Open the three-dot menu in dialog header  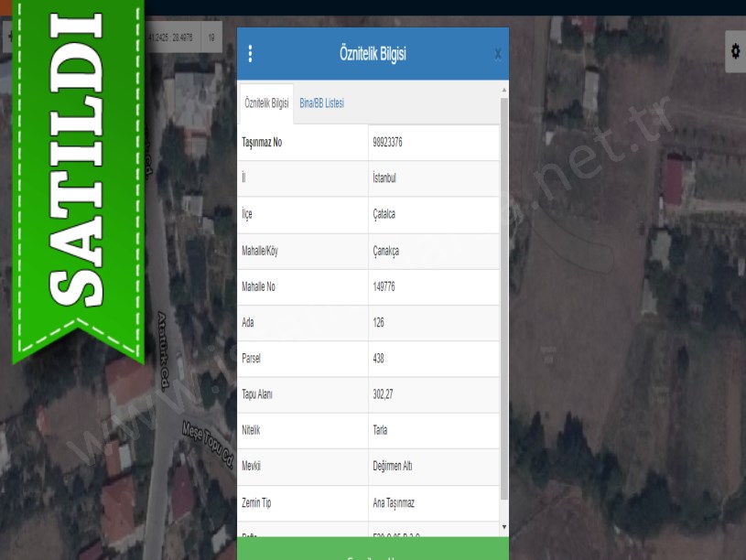point(250,54)
